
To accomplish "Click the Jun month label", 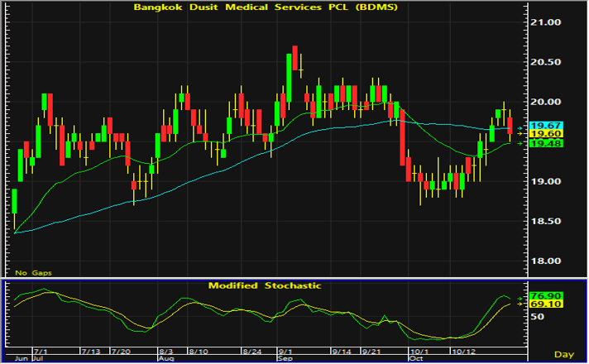I will 22,358.
